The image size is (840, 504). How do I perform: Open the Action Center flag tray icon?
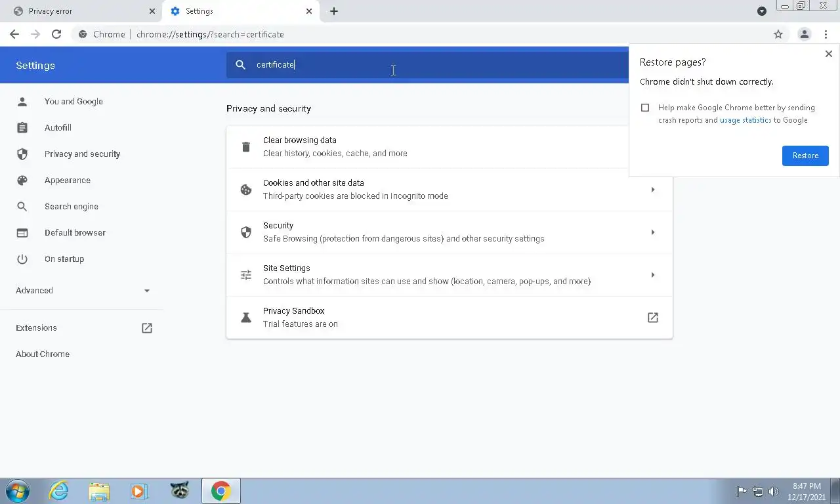[742, 491]
